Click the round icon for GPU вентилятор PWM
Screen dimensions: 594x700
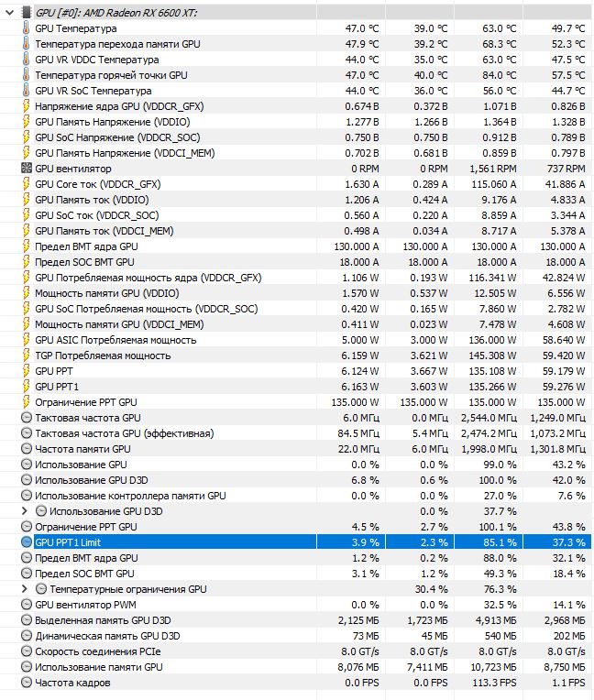click(27, 605)
